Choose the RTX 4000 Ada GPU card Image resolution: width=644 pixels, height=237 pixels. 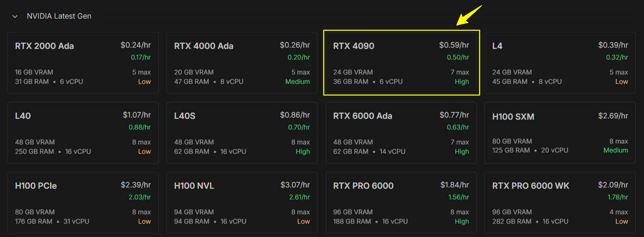[241, 63]
